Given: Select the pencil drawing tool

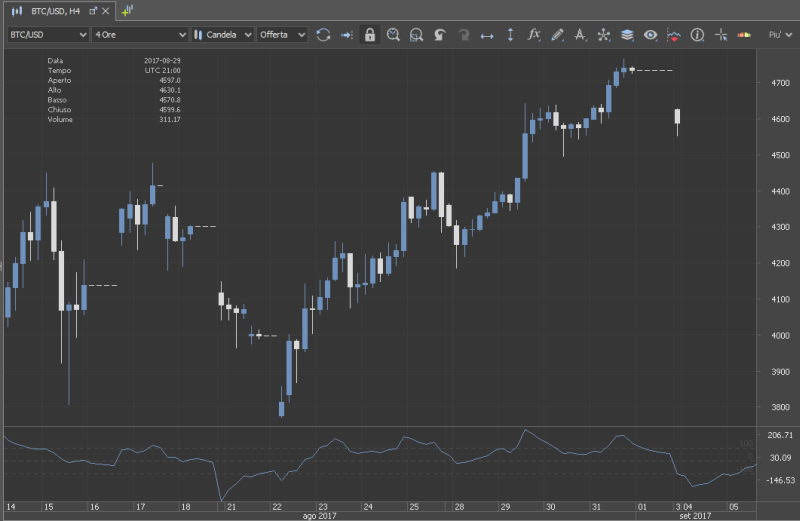Looking at the screenshot, I should point(557,35).
